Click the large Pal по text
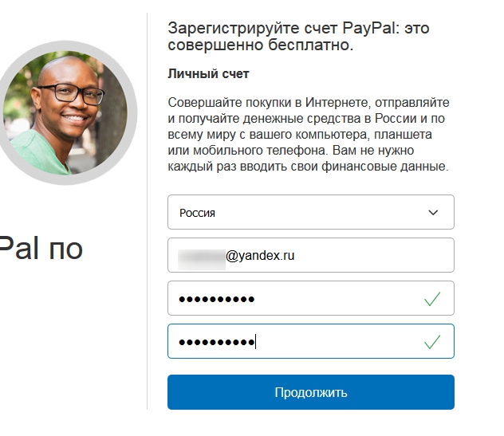 pyautogui.click(x=41, y=248)
